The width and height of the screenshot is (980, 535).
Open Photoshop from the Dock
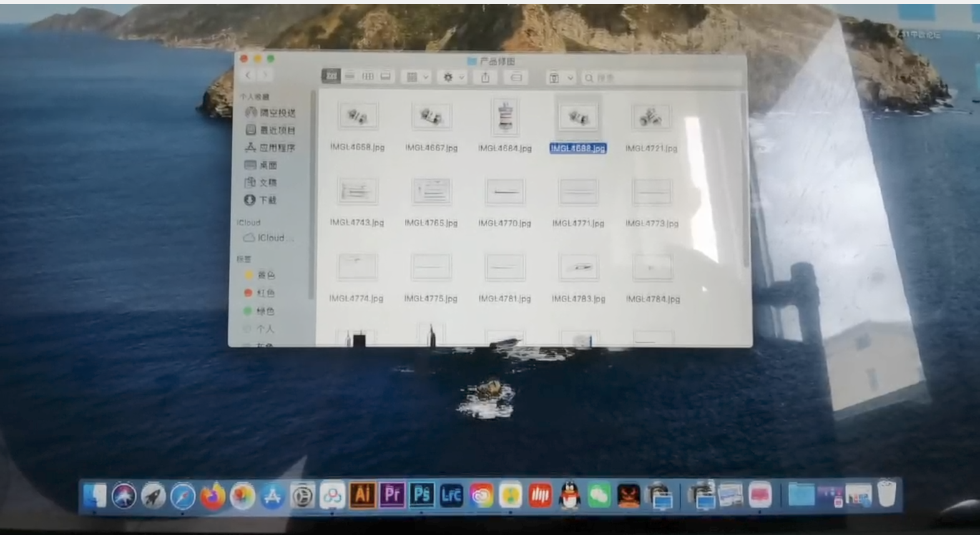click(x=422, y=495)
